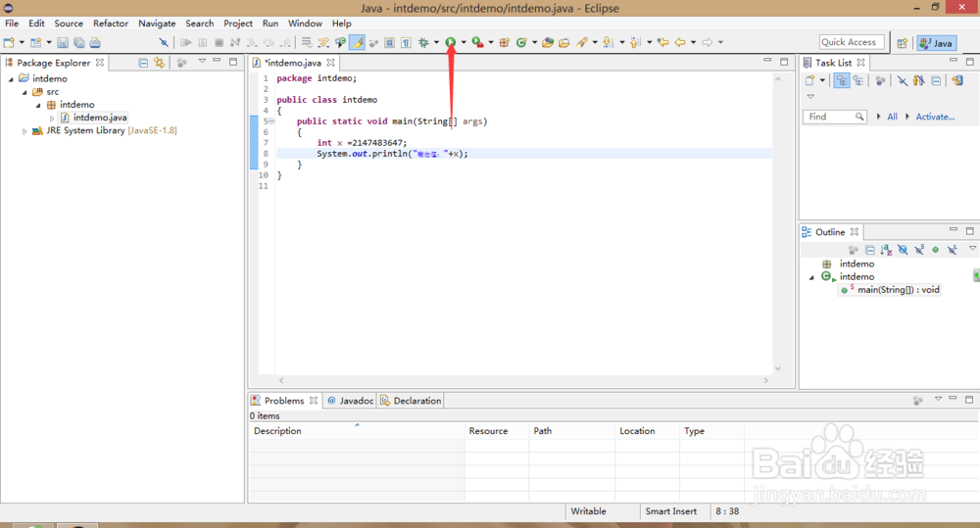Viewport: 980px width, 528px height.
Task: Expand intdemo.java node in Package Explorer
Action: (x=52, y=119)
